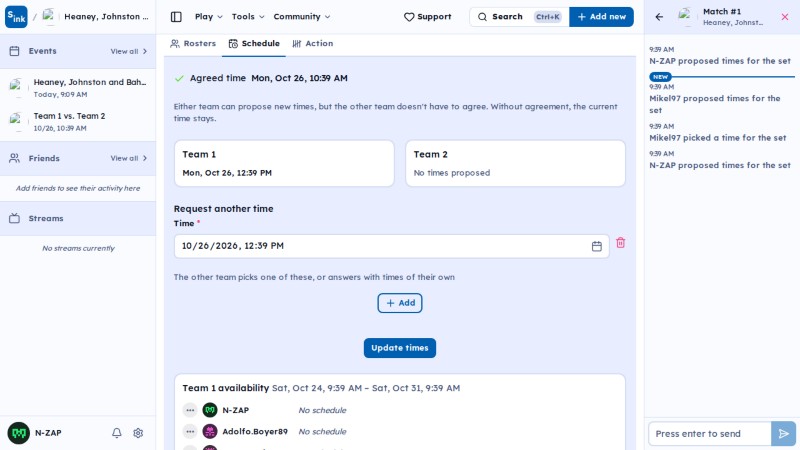Image resolution: width=800 pixels, height=450 pixels.
Task: Click the Events calendar icon
Action: (14, 51)
